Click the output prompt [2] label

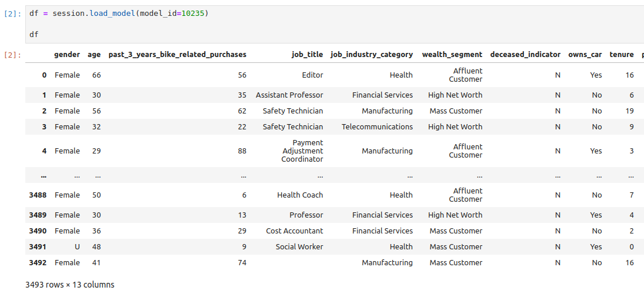[11, 55]
